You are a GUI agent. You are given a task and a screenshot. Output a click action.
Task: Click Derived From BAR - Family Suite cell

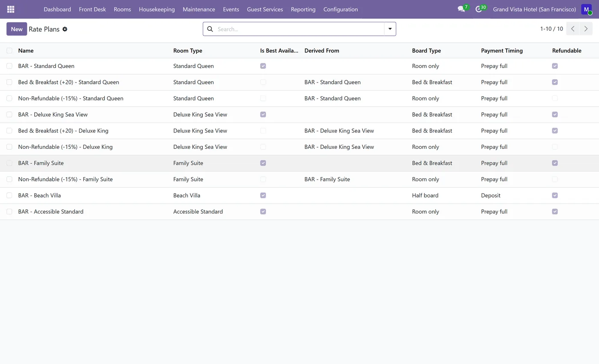click(327, 179)
